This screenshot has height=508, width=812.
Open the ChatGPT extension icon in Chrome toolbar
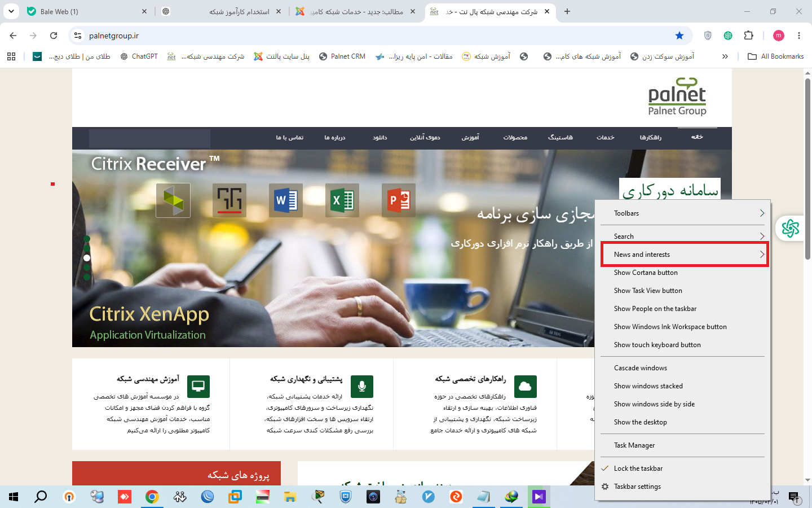(728, 36)
